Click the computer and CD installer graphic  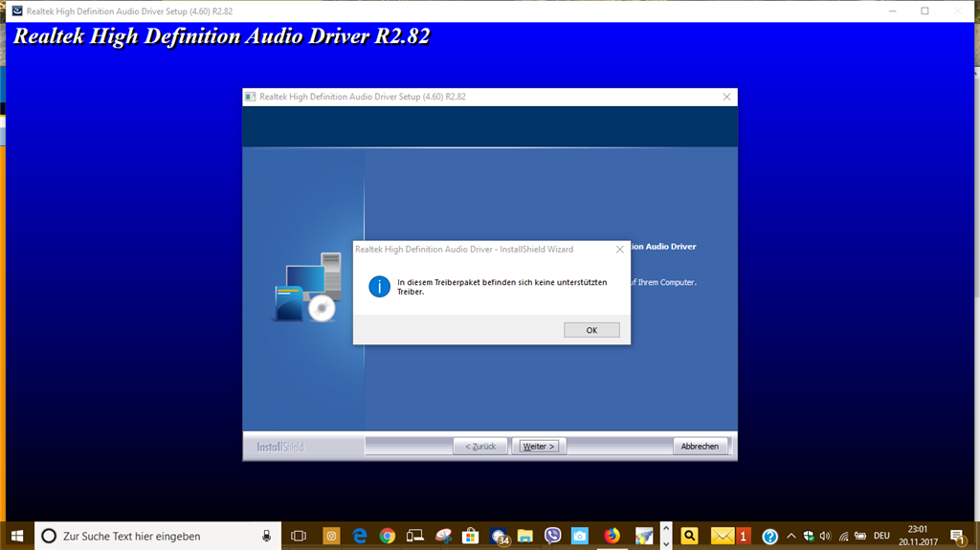click(308, 288)
